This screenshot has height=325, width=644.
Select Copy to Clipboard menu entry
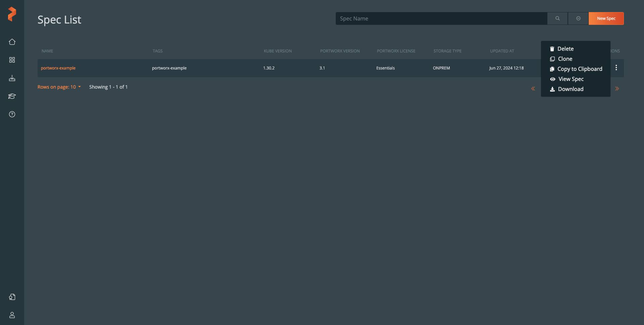(x=580, y=69)
